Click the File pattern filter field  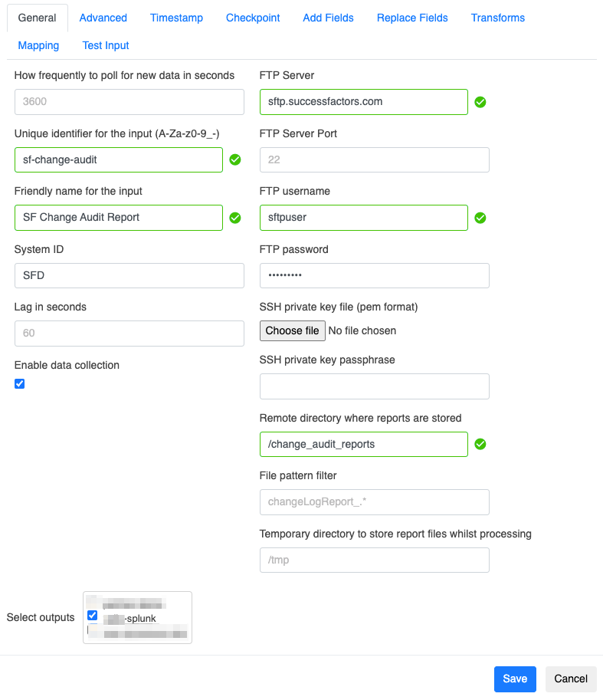(374, 502)
